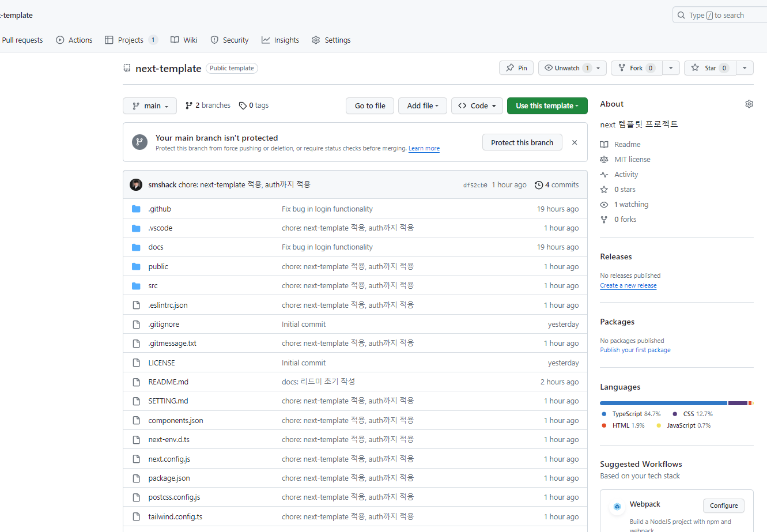This screenshot has width=767, height=532.
Task: View 0 forks link in About
Action: (618, 219)
